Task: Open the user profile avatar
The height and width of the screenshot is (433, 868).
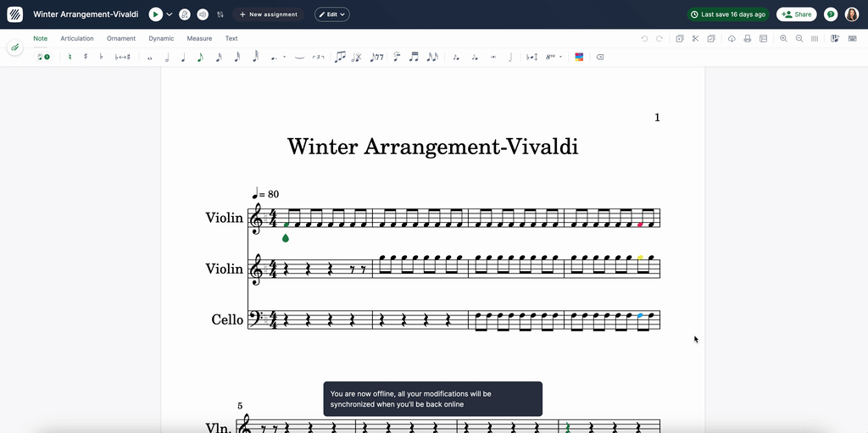Action: point(852,14)
